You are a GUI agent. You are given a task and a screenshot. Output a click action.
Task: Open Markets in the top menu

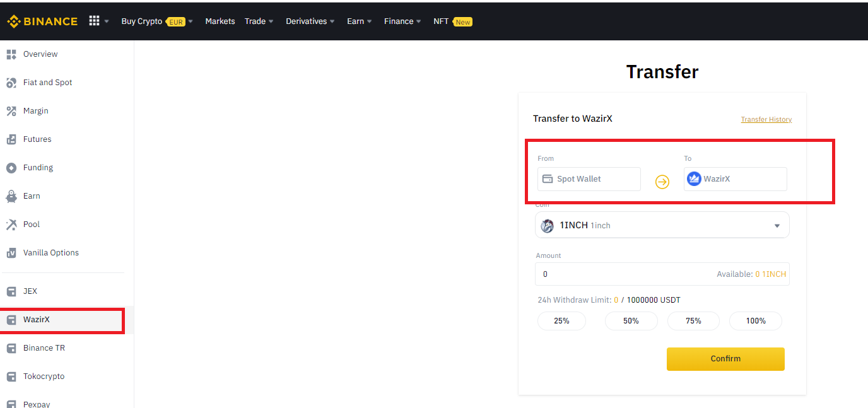click(220, 21)
